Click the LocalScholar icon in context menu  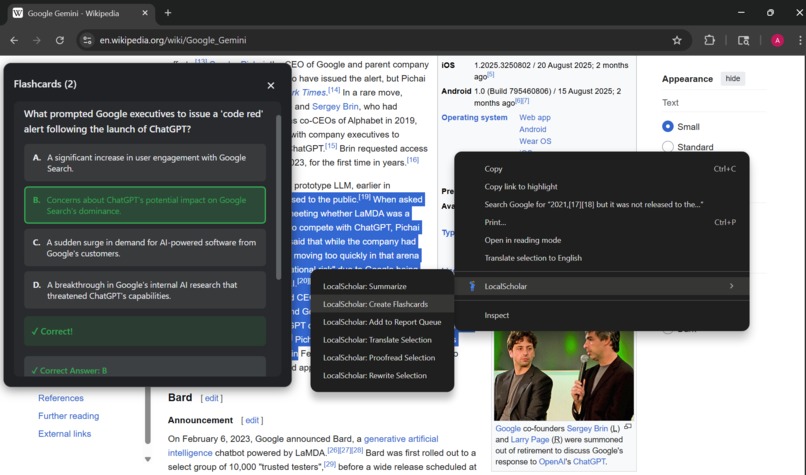472,286
